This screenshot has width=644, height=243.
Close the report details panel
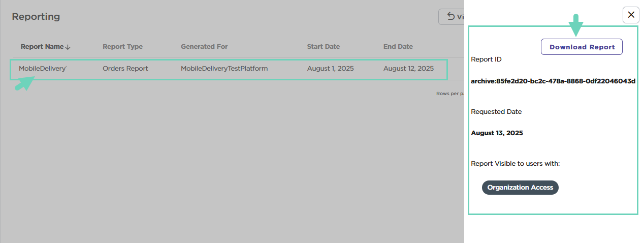(631, 15)
